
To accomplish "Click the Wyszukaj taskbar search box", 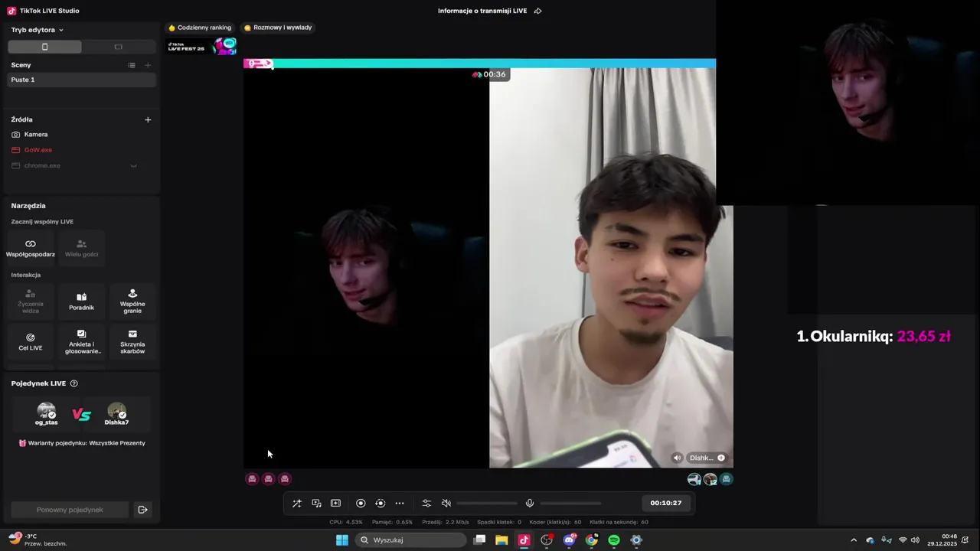I will tap(411, 540).
